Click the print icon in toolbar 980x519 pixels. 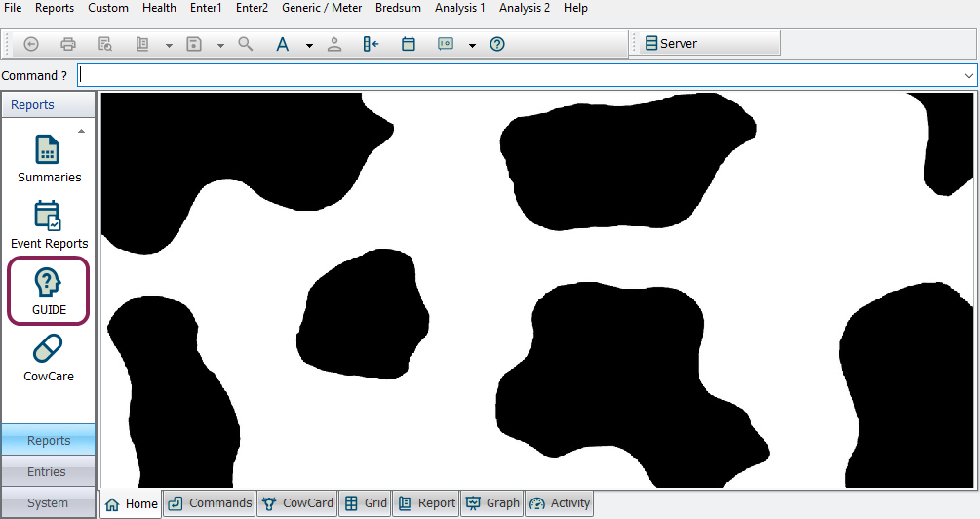(68, 44)
